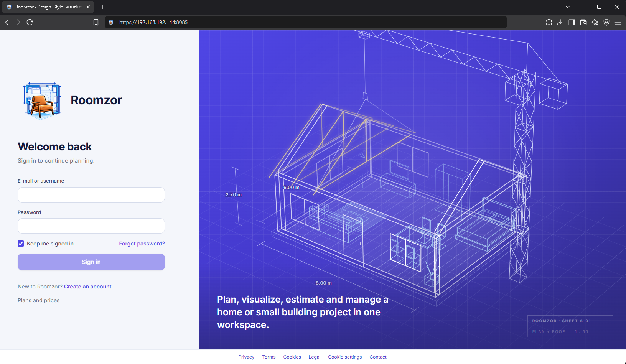Click the Roomzor brand name text
Screen dimensions: 626x364
coord(96,100)
